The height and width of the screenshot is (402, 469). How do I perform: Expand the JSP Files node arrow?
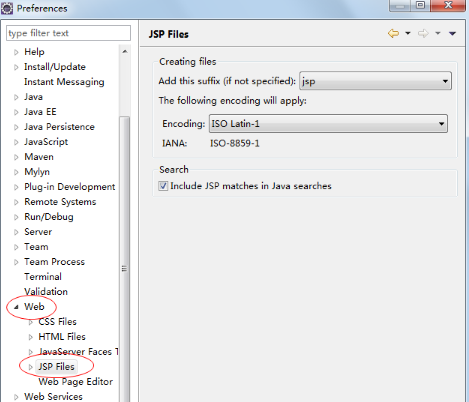click(x=31, y=367)
